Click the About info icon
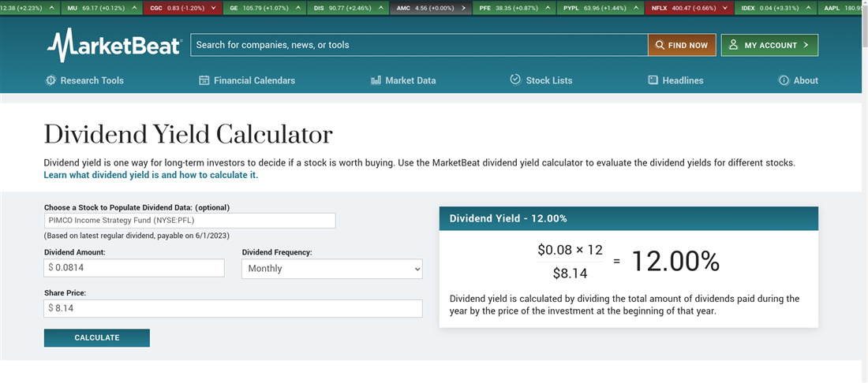The height and width of the screenshot is (383, 868). 784,80
